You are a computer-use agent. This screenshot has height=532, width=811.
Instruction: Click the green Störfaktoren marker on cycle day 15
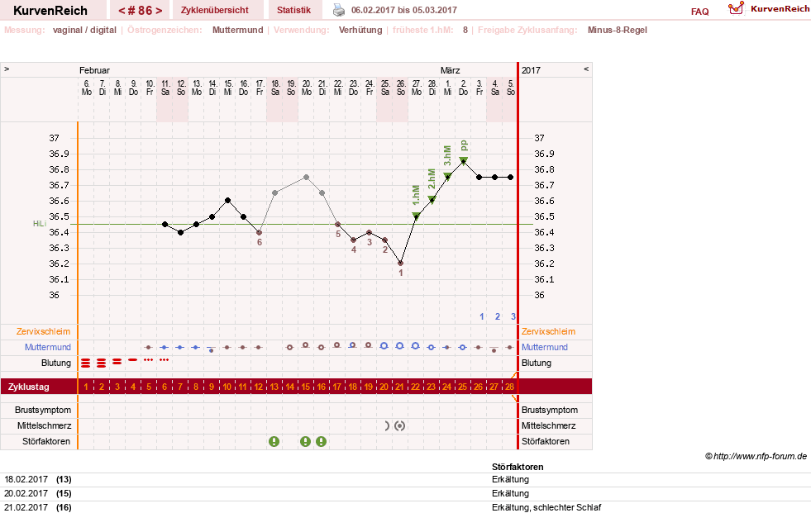coord(306,441)
